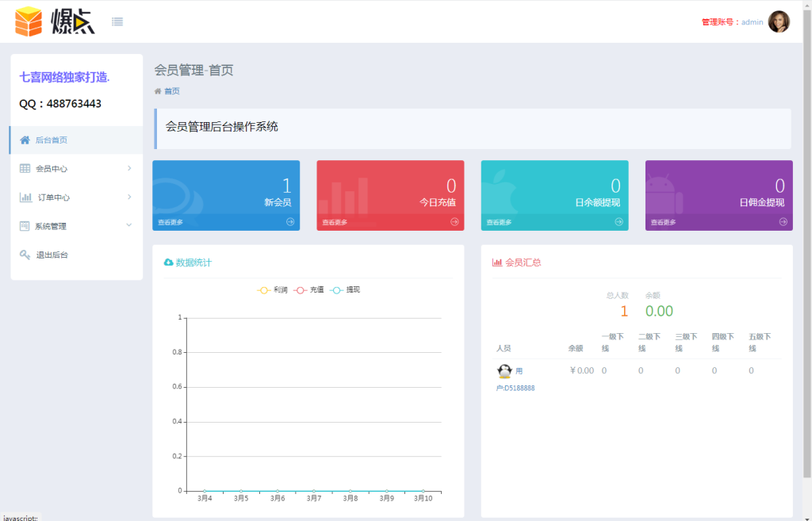Click the sidebar toggle icon beside the logo
Viewport: 812px width, 521px height.
coord(117,21)
